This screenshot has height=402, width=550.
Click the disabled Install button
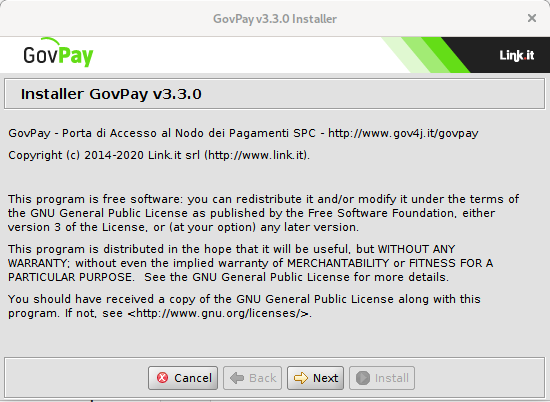click(x=382, y=378)
